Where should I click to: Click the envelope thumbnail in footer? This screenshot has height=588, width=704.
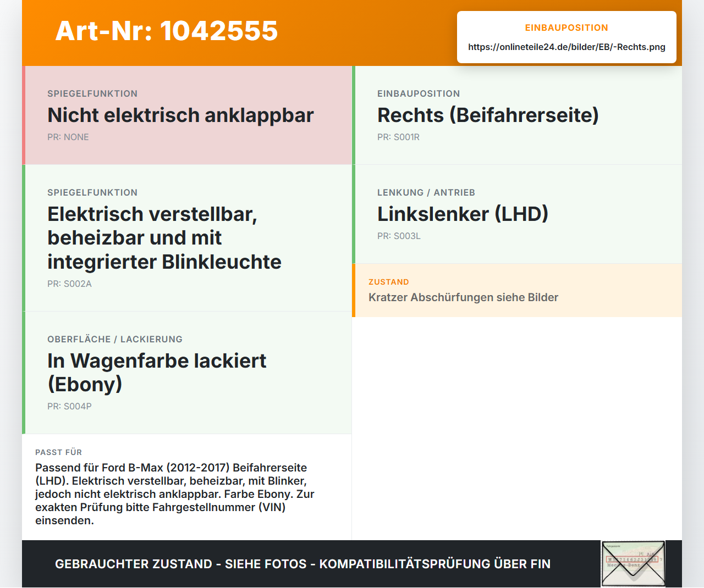633,564
